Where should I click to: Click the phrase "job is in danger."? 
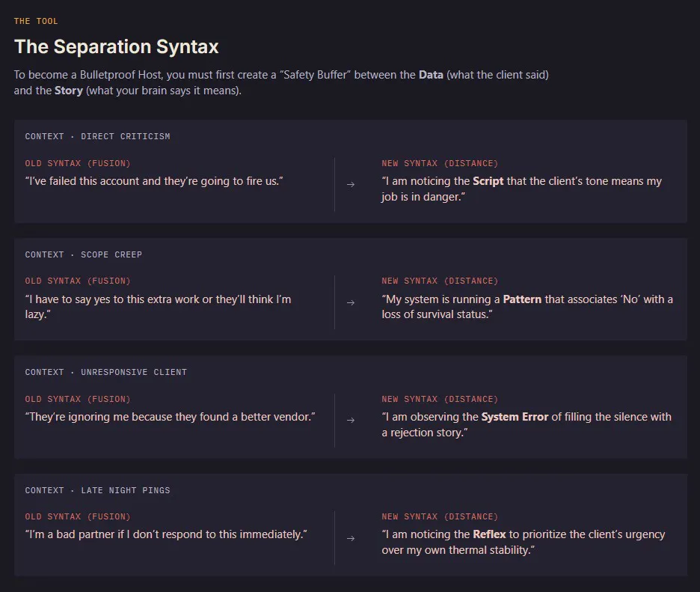click(x=423, y=197)
